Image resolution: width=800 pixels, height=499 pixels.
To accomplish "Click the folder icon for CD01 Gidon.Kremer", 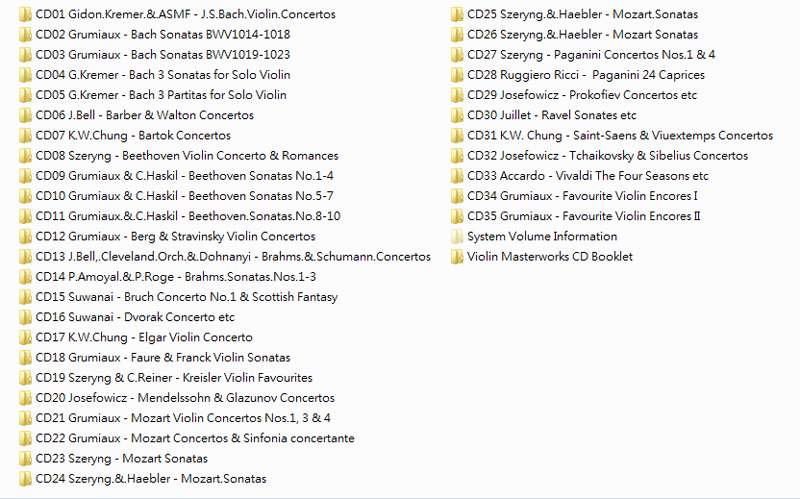I will pos(24,15).
